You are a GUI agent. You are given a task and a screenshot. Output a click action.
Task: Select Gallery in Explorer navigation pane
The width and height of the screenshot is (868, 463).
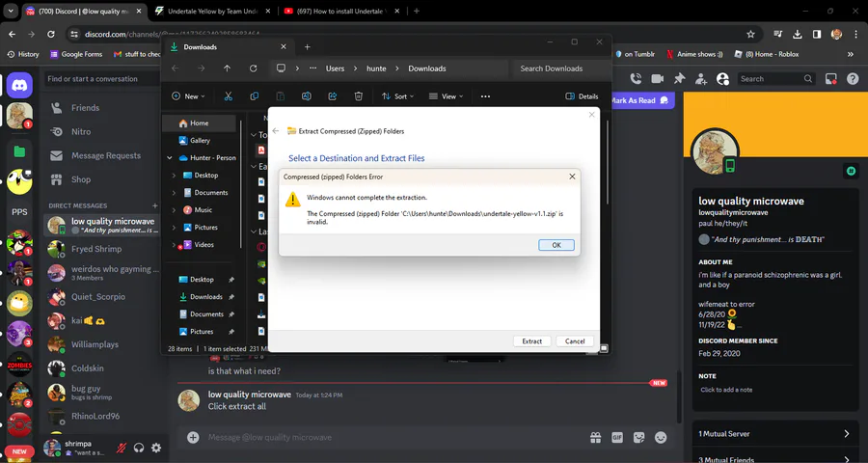point(200,141)
